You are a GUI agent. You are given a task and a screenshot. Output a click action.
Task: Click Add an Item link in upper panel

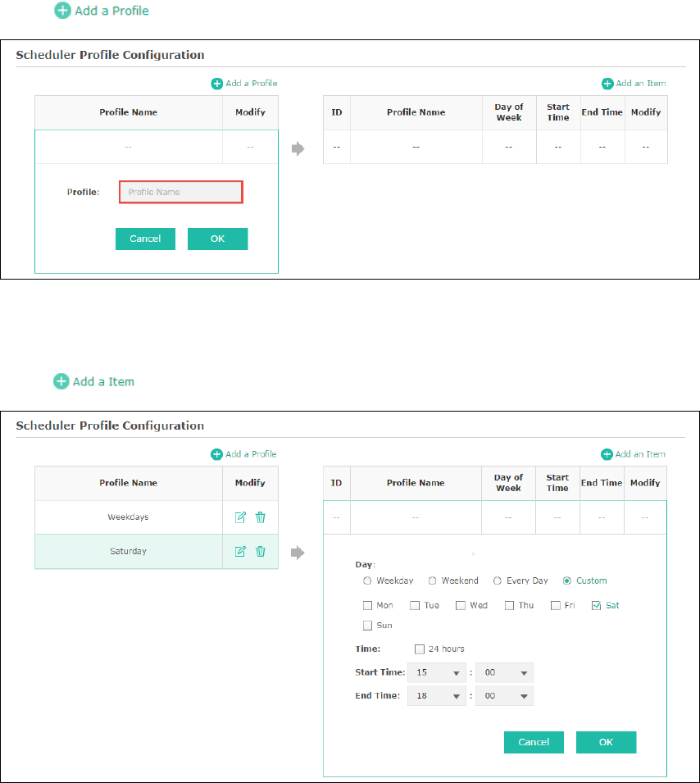click(x=634, y=84)
